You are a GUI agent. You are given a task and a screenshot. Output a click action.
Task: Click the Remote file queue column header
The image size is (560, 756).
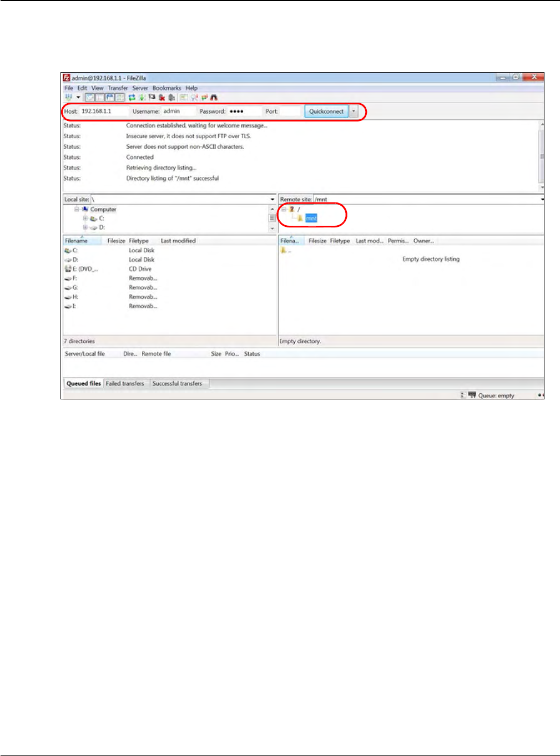point(157,354)
